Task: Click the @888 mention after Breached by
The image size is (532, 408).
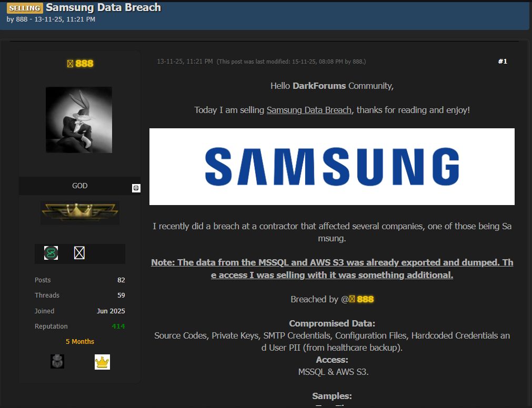Action: [365, 299]
